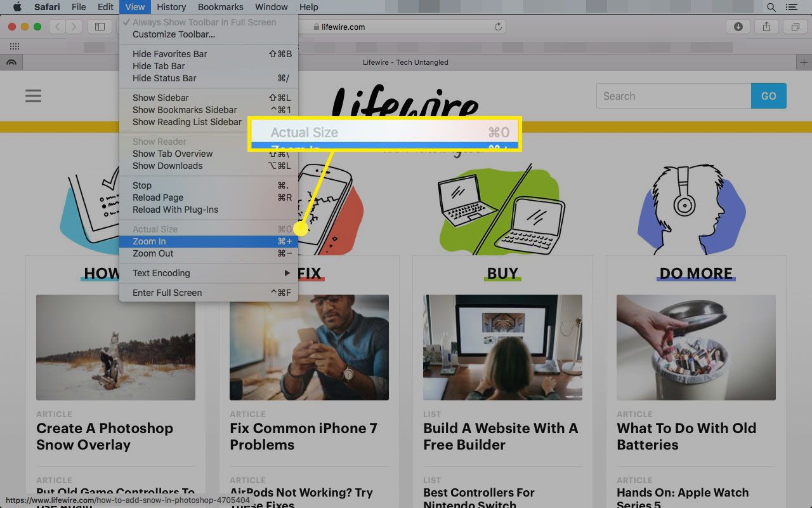Click the batteries in trash thumbnail
812x508 pixels.
click(x=696, y=347)
